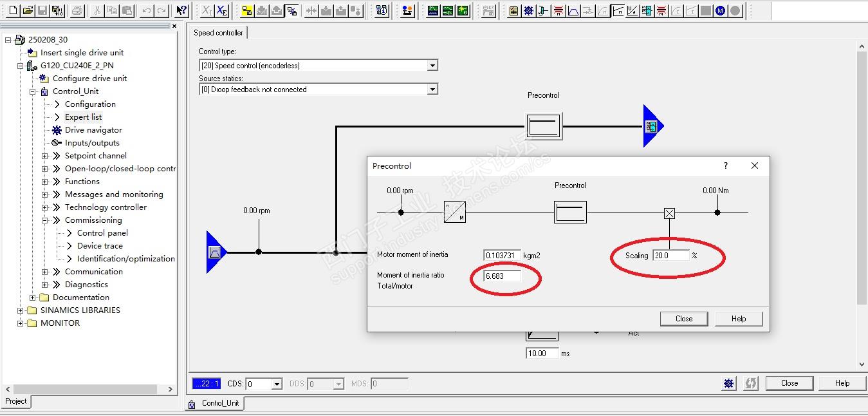Open Expert list in the project tree

pyautogui.click(x=83, y=117)
